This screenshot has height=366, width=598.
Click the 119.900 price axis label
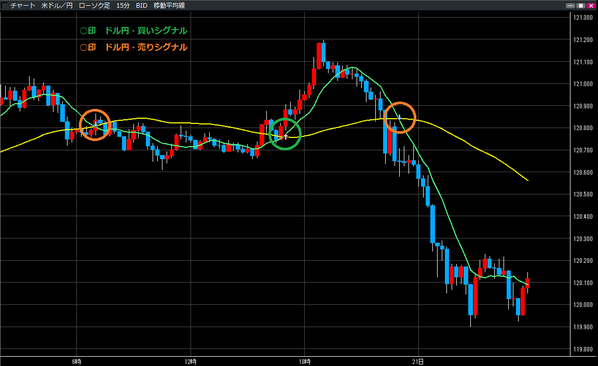583,327
